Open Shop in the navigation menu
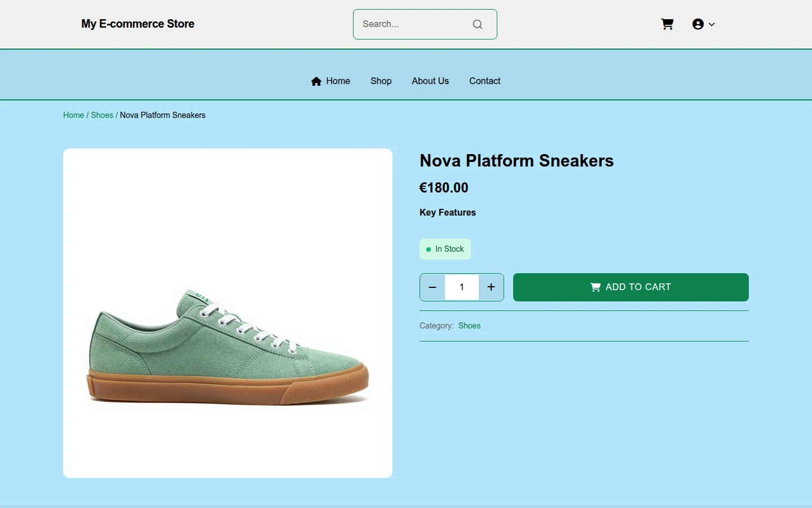The width and height of the screenshot is (812, 508). coord(381,81)
